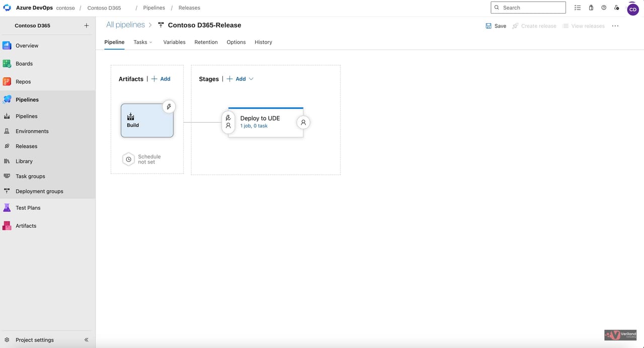
Task: Switch to the Retention tab
Action: [206, 42]
